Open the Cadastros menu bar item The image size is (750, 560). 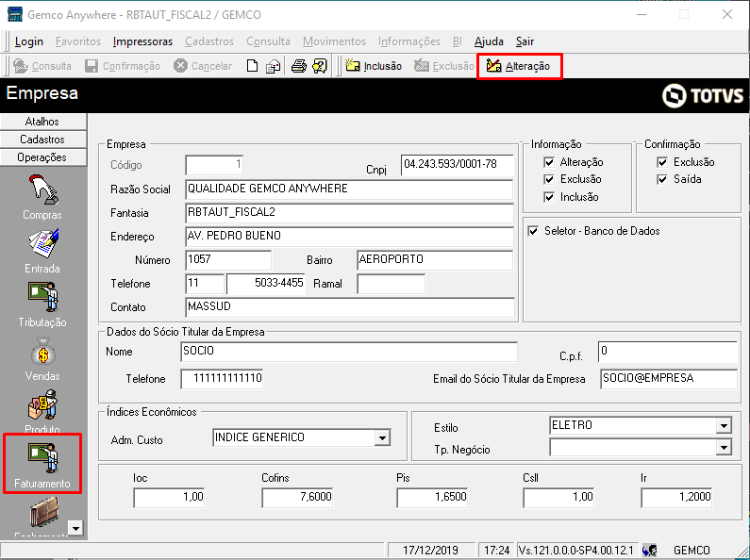[x=209, y=41]
